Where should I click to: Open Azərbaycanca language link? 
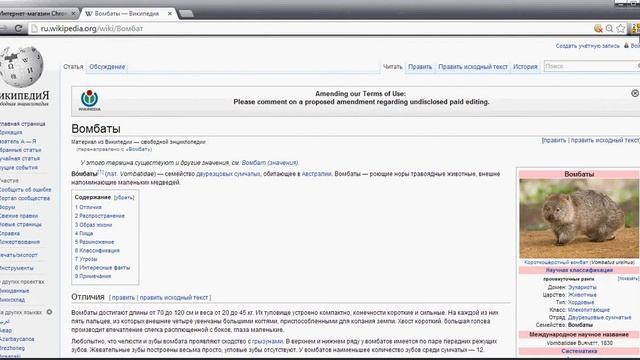(17, 339)
